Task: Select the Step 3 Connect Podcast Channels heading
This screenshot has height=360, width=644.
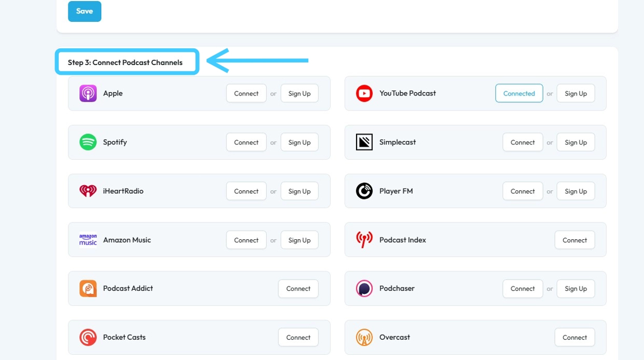Action: click(125, 62)
